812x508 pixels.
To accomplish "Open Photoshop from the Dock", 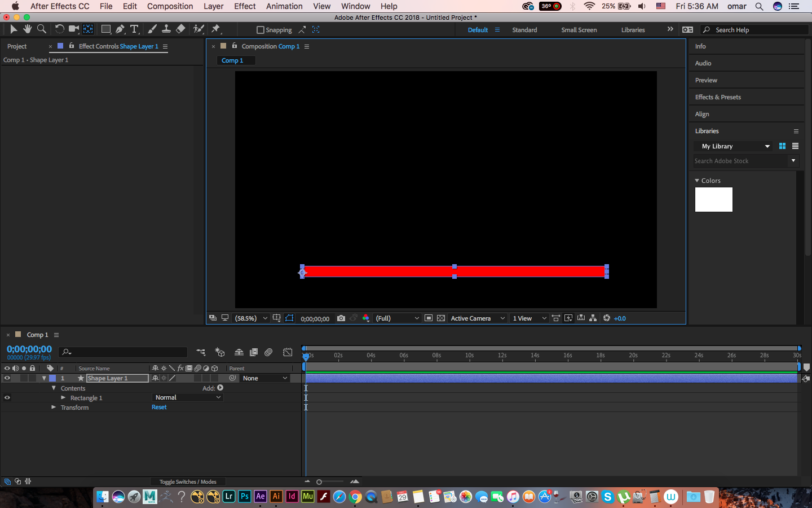I will click(245, 497).
